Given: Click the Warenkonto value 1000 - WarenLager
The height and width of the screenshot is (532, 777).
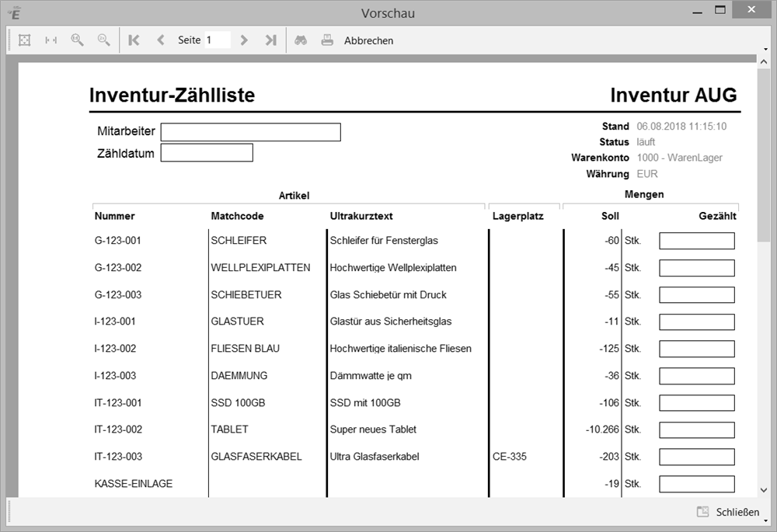Looking at the screenshot, I should [x=679, y=158].
